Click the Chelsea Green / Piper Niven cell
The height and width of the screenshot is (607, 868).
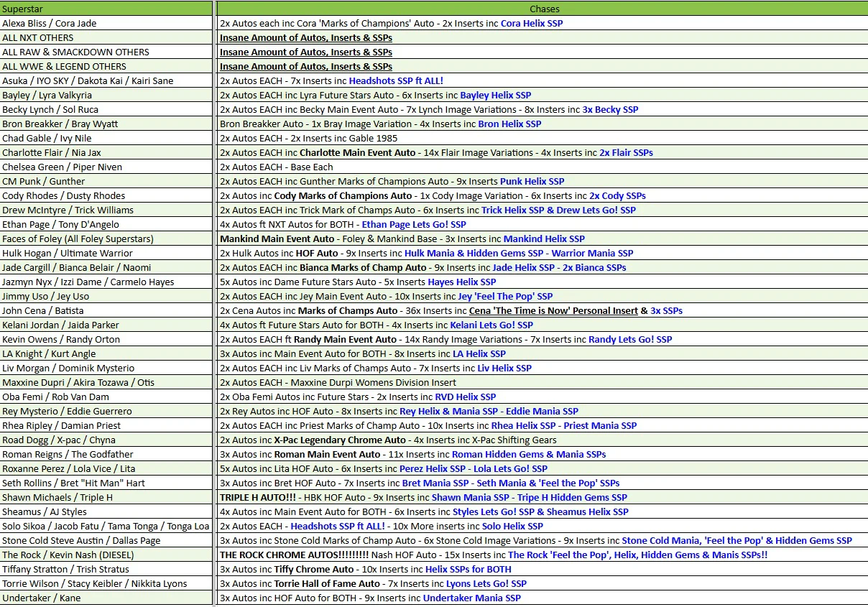coord(106,167)
